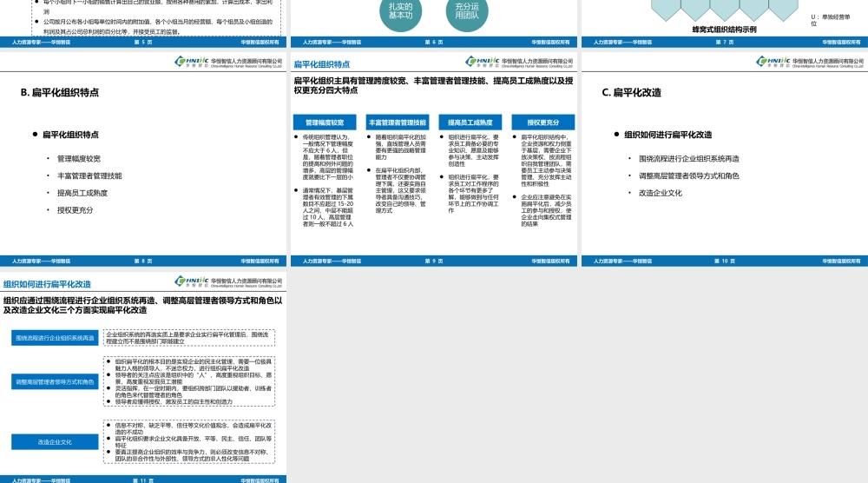This screenshot has width=868, height=483.
Task: Click paragraph beginning 传统组织管理认为 on slide 9
Action: tap(328, 156)
